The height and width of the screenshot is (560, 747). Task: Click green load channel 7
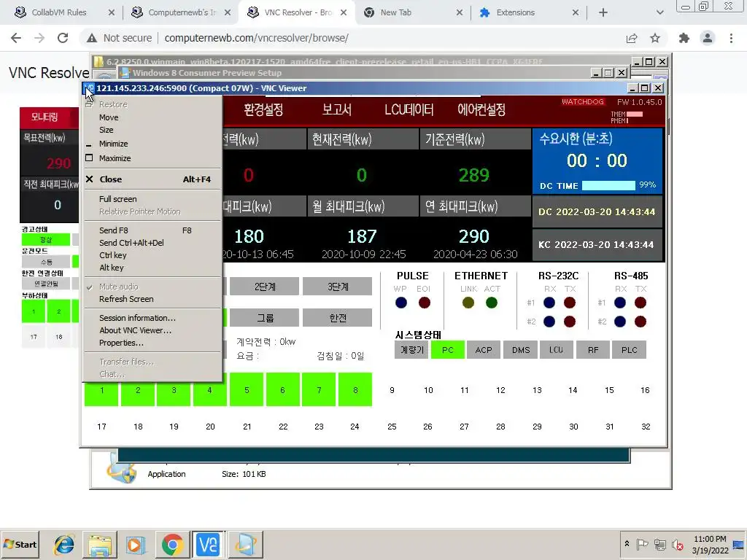[x=319, y=389]
